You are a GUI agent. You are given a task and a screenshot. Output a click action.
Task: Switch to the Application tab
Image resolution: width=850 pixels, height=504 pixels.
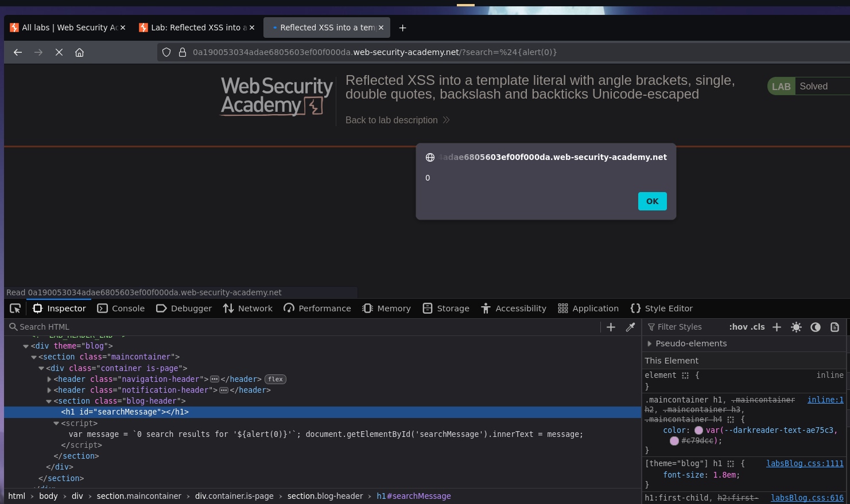tap(588, 308)
